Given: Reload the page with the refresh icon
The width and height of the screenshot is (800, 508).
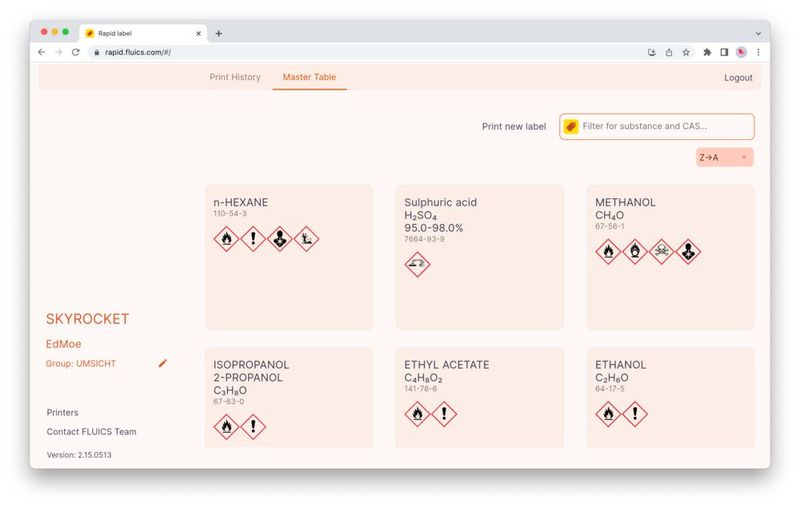Looking at the screenshot, I should tap(76, 52).
